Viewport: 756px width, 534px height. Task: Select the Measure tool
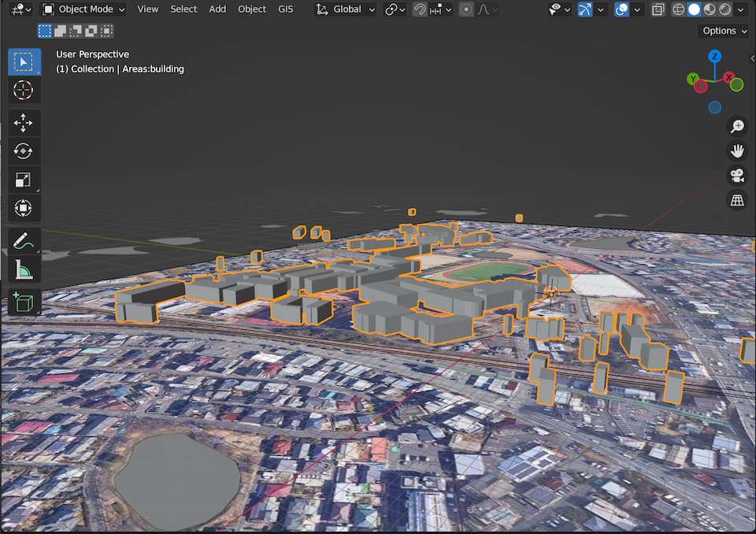pyautogui.click(x=24, y=270)
